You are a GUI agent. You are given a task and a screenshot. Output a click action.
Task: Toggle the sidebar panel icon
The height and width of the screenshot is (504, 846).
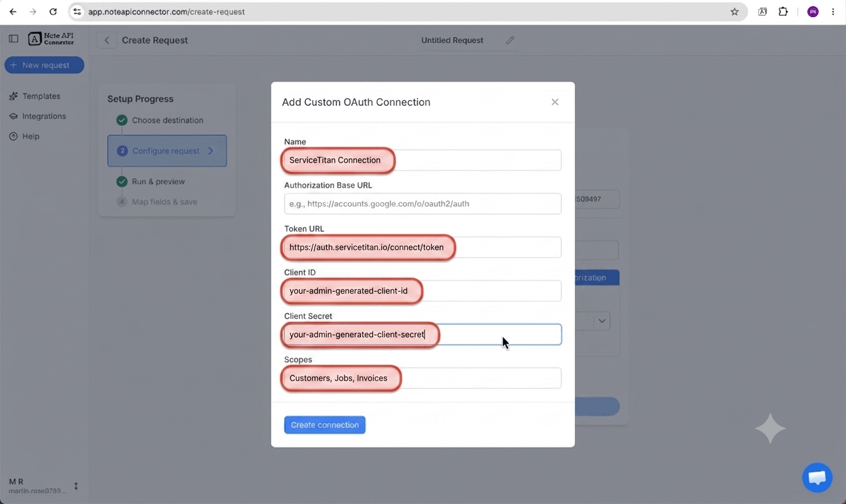coord(13,39)
